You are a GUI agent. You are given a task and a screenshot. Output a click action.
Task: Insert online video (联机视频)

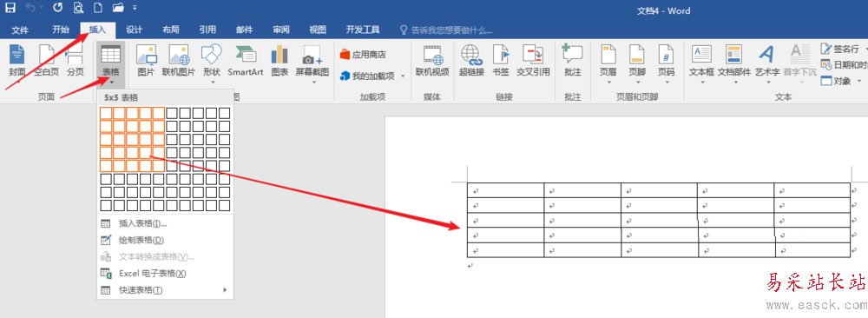click(x=433, y=61)
